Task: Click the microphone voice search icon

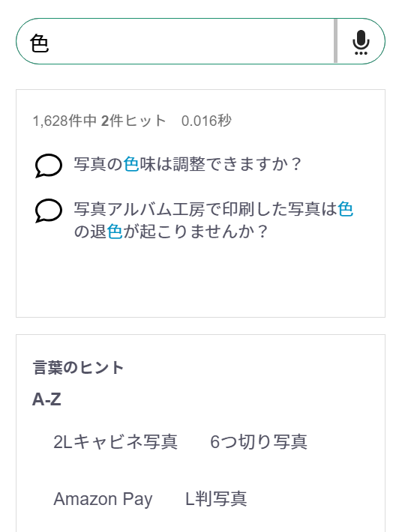Action: click(361, 42)
